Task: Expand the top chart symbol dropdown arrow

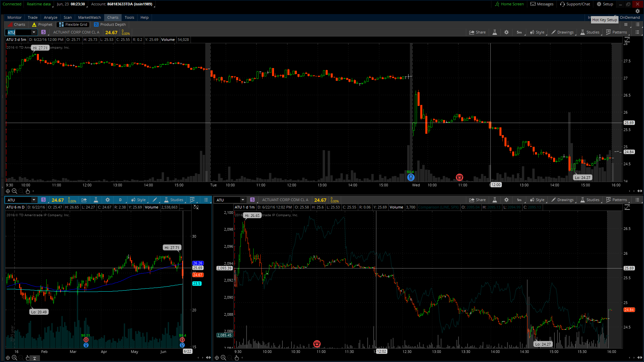Action: coord(34,32)
